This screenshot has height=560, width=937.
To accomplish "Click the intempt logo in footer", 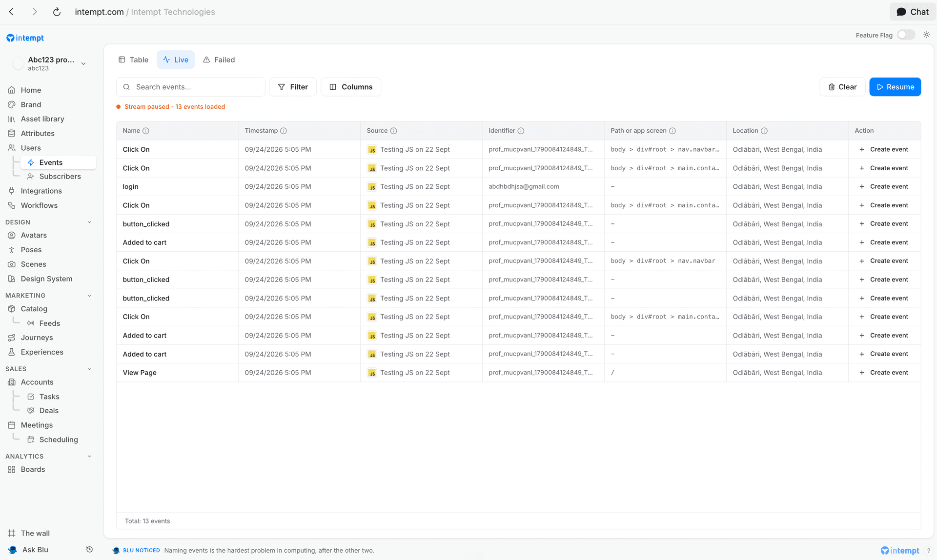I will [900, 551].
